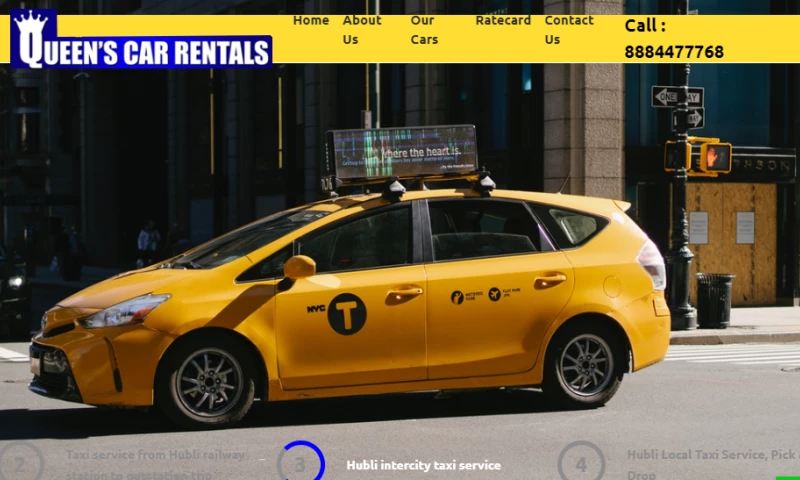800x480 pixels.
Task: Click the Queen's Car Rentals logo
Action: click(x=141, y=39)
